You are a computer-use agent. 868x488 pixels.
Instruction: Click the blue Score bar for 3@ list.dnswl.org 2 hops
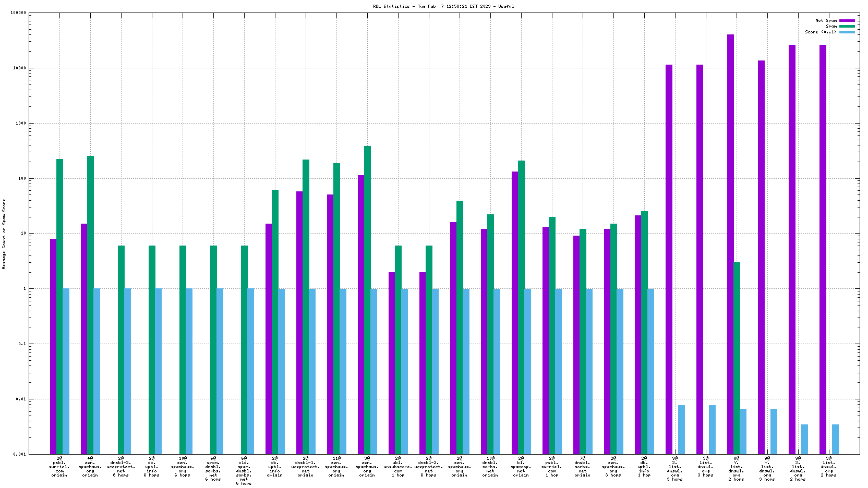pyautogui.click(x=835, y=439)
